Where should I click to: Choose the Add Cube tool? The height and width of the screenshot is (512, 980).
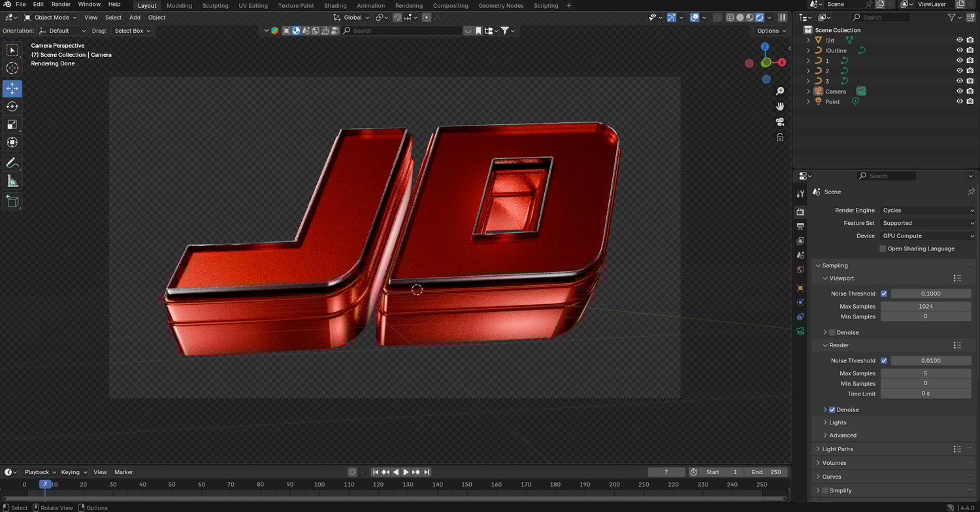pyautogui.click(x=12, y=201)
